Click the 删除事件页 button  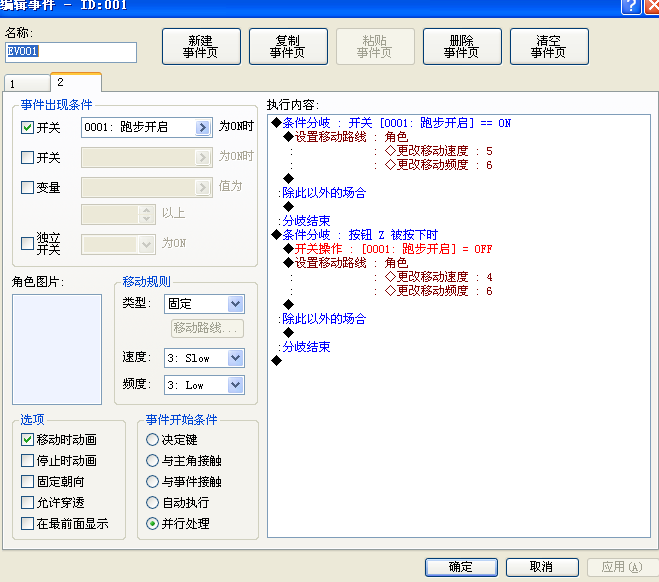pyautogui.click(x=462, y=47)
